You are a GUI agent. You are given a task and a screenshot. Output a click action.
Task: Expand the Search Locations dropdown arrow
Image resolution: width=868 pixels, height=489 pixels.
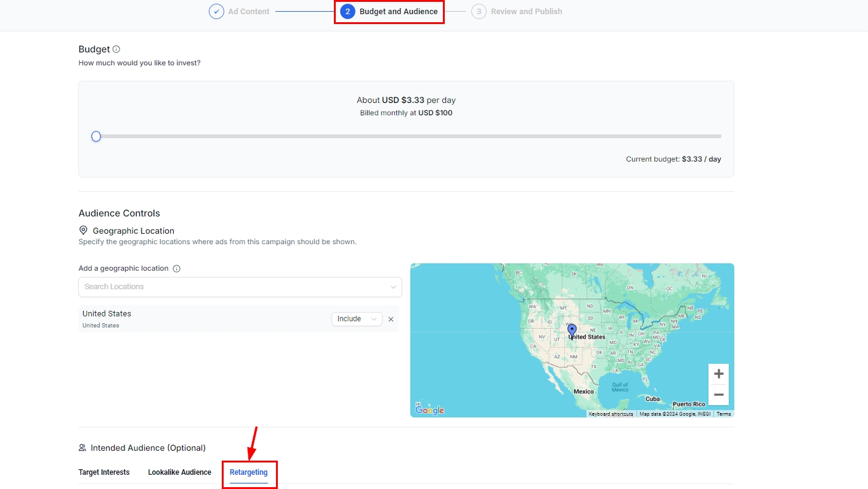394,287
